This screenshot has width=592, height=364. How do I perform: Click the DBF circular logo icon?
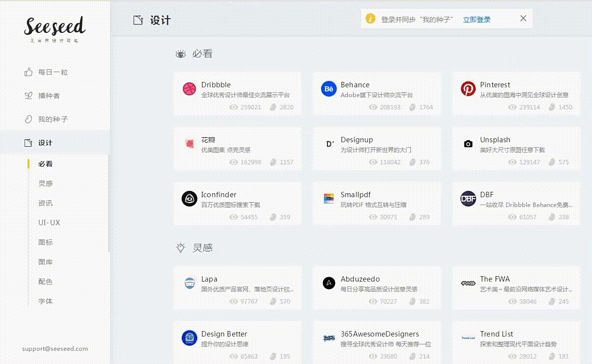pos(468,199)
